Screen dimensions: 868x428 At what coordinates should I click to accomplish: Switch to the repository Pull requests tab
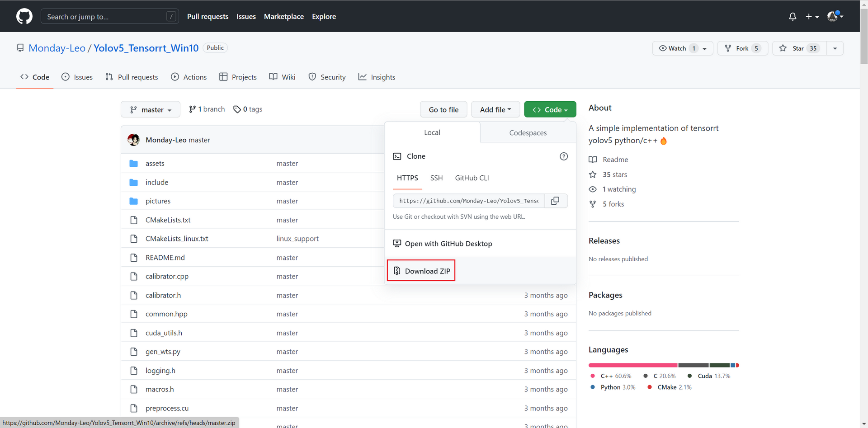132,77
